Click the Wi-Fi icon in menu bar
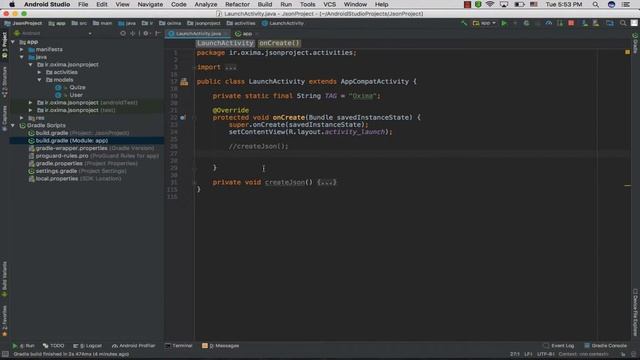This screenshot has width=640, height=360. tap(490, 4)
